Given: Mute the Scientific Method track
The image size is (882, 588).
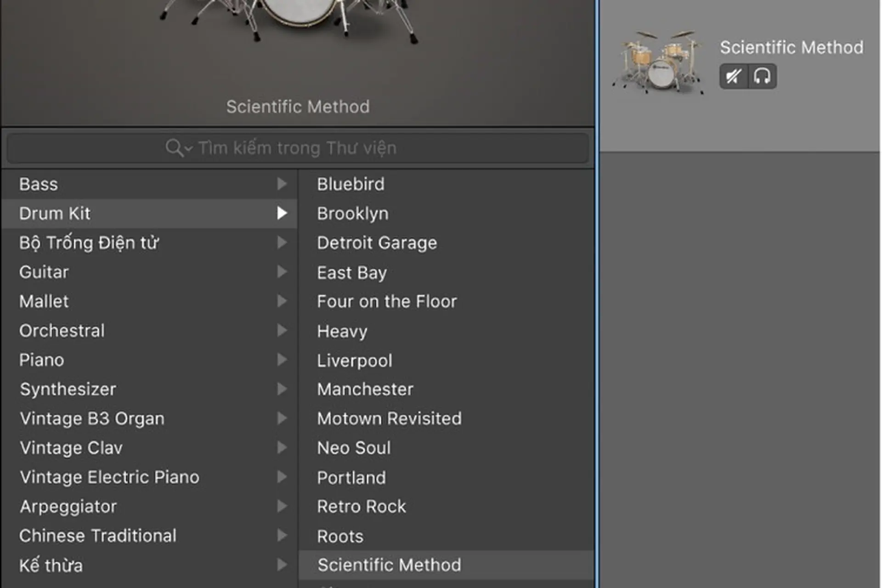Looking at the screenshot, I should [734, 76].
